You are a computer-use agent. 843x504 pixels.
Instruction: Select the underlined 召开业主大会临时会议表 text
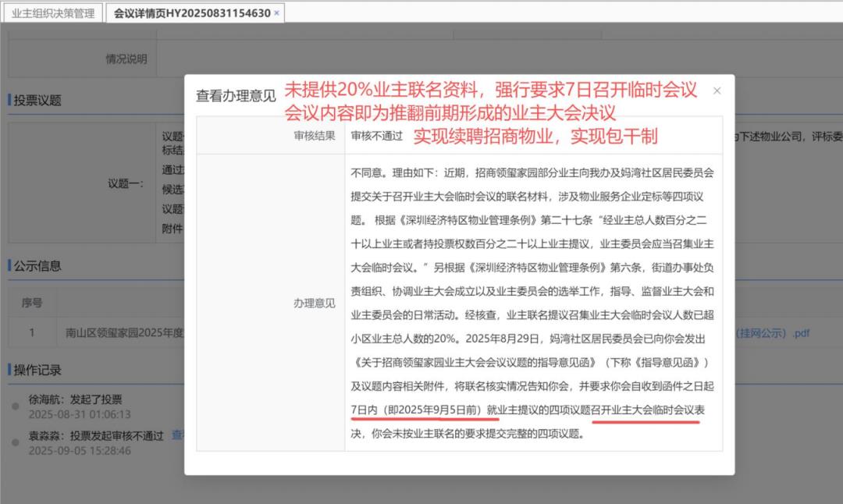coord(648,410)
